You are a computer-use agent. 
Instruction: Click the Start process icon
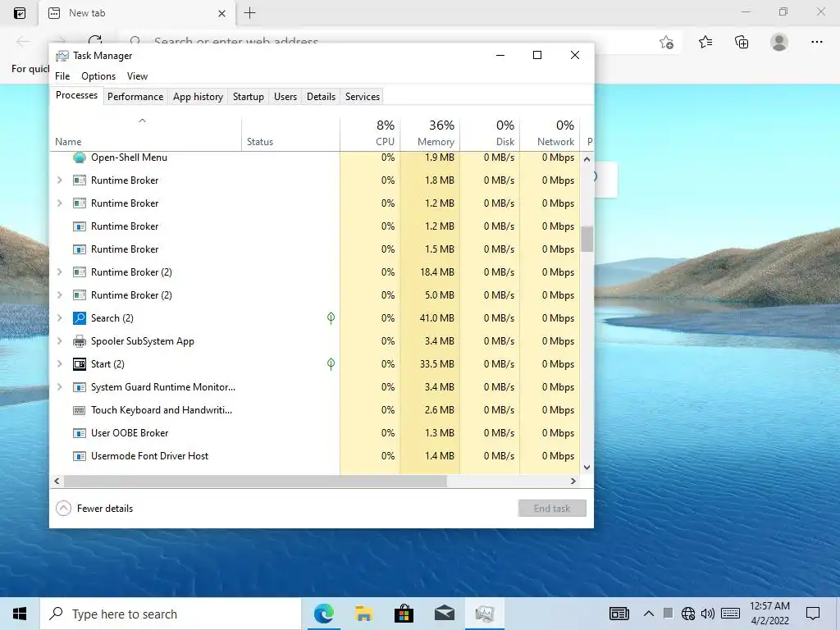coord(80,364)
